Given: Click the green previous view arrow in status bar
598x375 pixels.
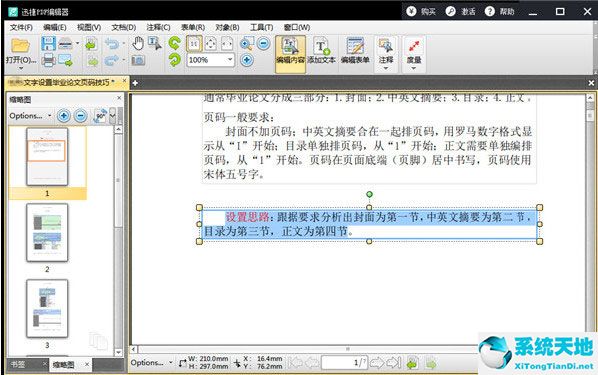Looking at the screenshot, I should coord(412,363).
